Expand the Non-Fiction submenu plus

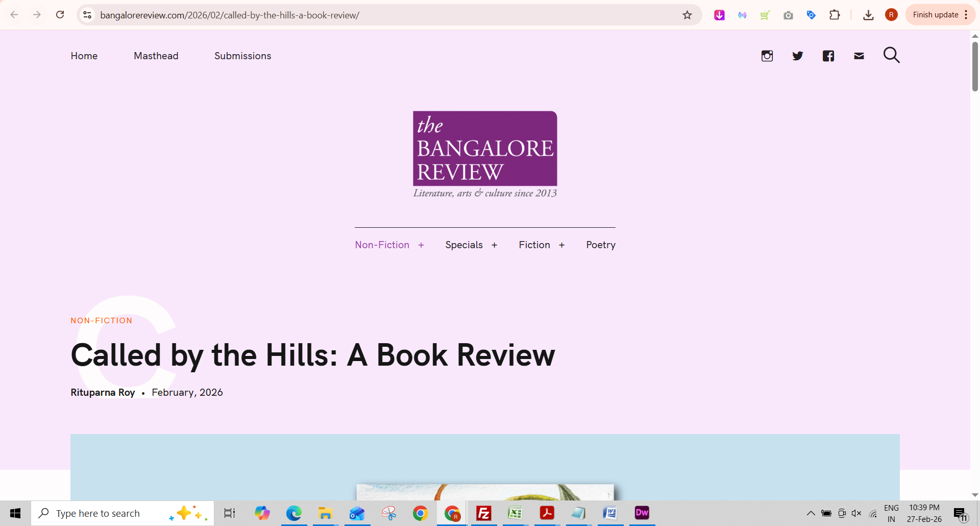coord(421,245)
